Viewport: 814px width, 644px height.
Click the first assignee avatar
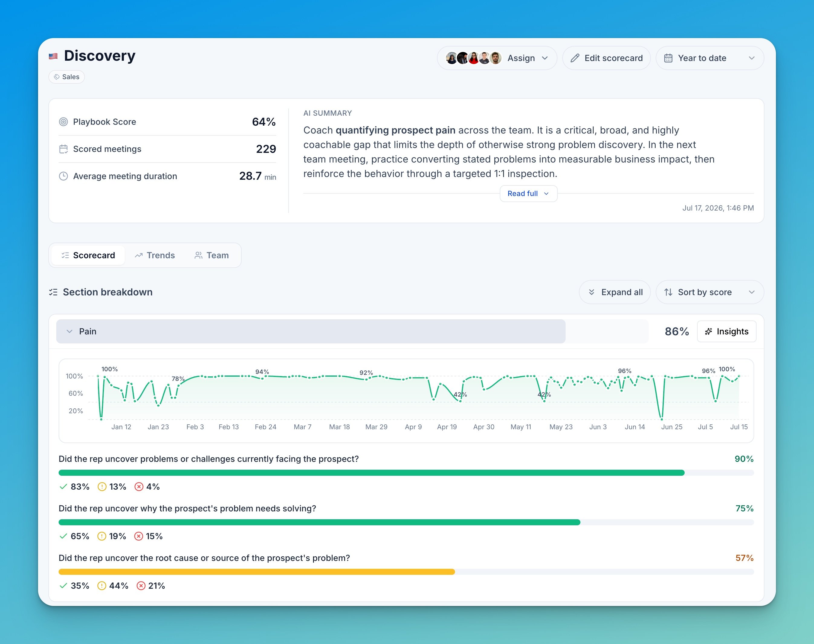pyautogui.click(x=451, y=58)
